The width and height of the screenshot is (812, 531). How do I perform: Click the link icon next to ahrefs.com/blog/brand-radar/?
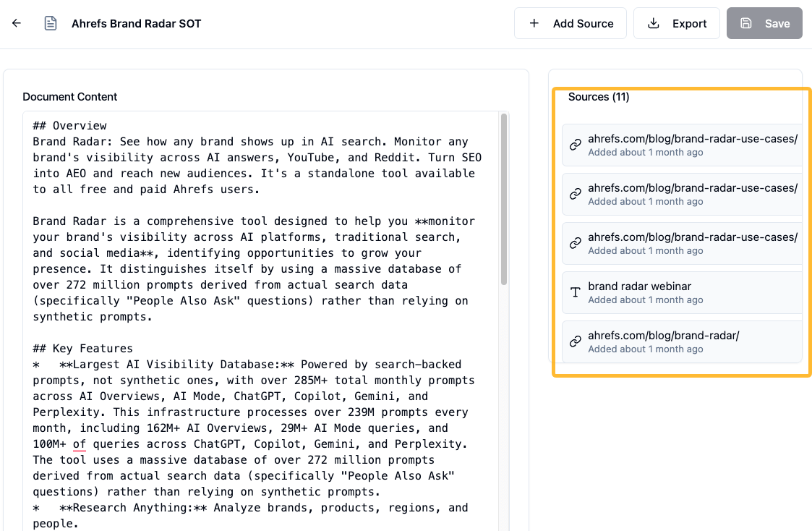tap(575, 341)
